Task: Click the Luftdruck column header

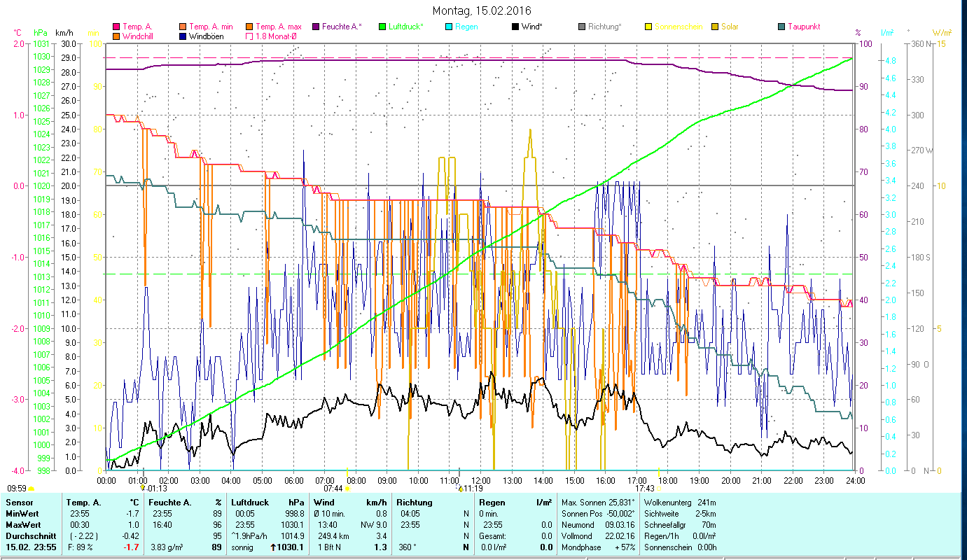Action: point(251,503)
